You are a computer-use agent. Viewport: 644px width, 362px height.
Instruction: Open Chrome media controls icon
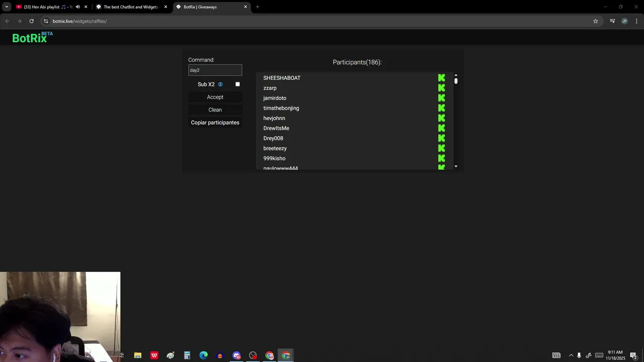click(612, 21)
